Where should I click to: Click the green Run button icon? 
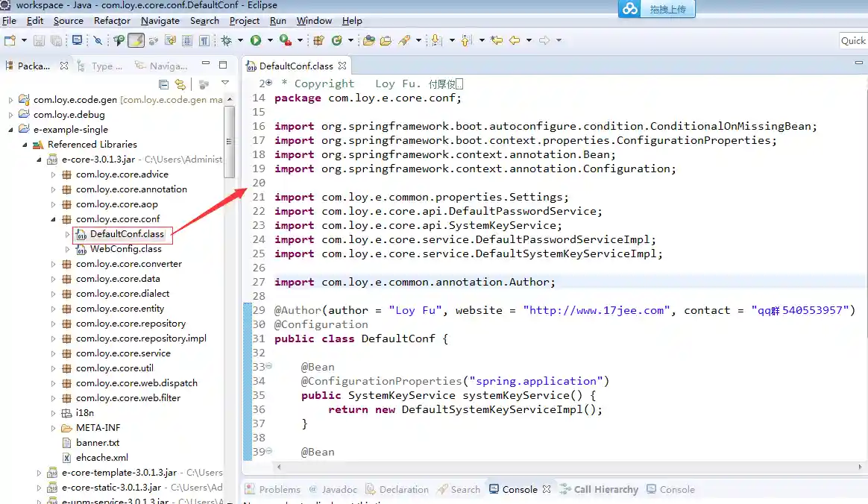(x=256, y=40)
